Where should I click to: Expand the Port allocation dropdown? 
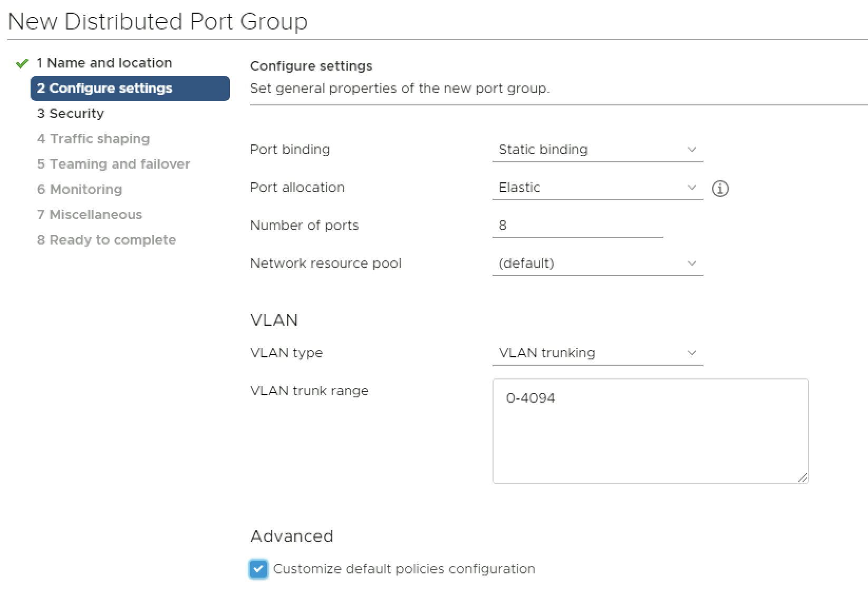[597, 188]
